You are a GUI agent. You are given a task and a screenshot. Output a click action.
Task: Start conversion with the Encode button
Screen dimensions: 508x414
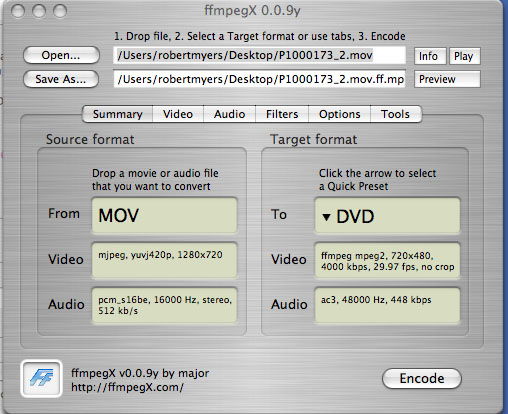click(422, 379)
